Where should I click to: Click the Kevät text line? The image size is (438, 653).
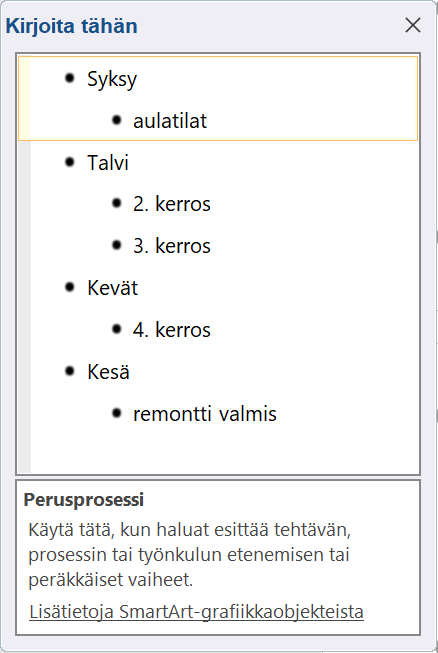coord(112,288)
